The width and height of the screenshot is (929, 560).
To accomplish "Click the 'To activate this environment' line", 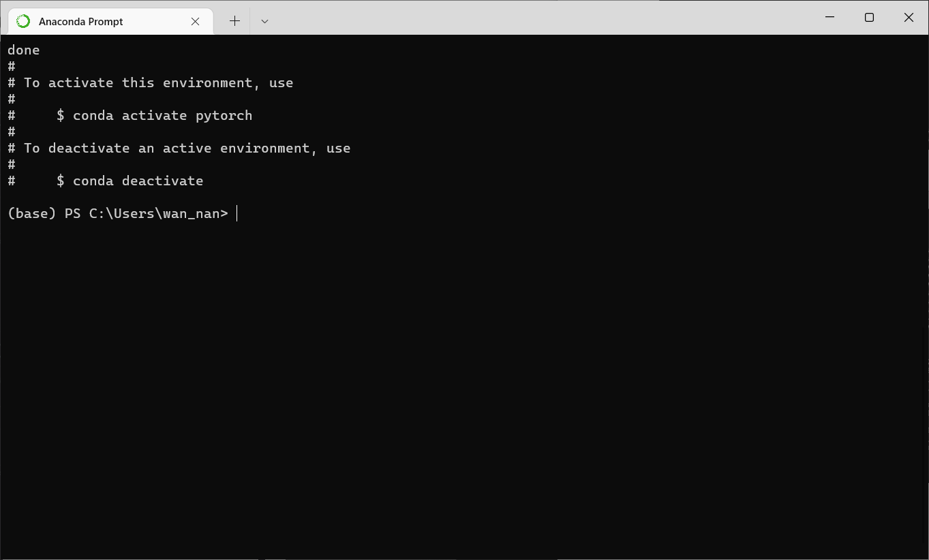I will click(158, 82).
